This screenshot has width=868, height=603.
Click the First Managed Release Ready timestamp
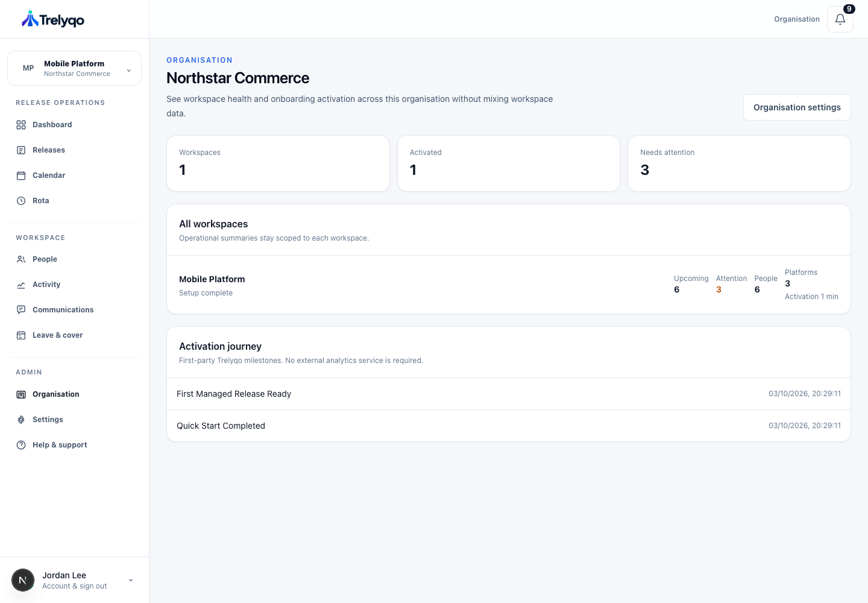tap(805, 394)
